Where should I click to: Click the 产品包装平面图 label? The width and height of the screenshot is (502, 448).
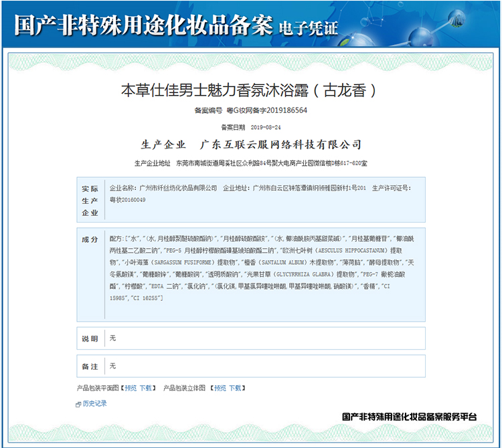tap(98, 388)
